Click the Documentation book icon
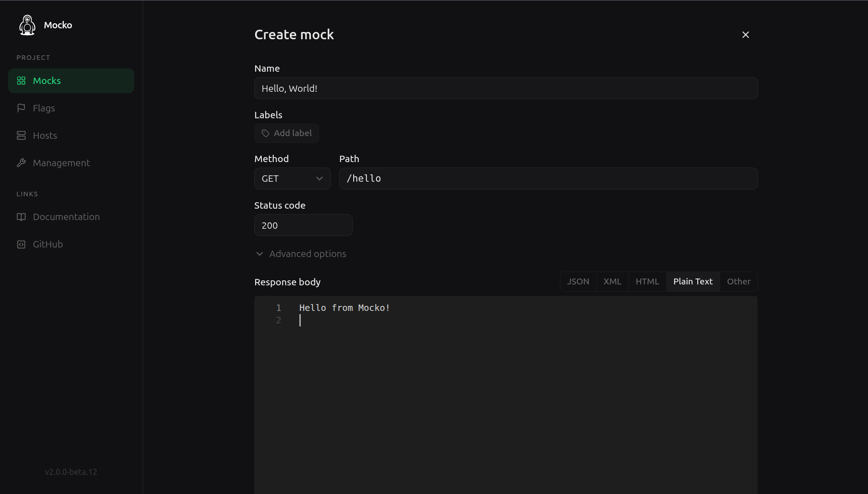Viewport: 868px width, 494px height. 21,217
